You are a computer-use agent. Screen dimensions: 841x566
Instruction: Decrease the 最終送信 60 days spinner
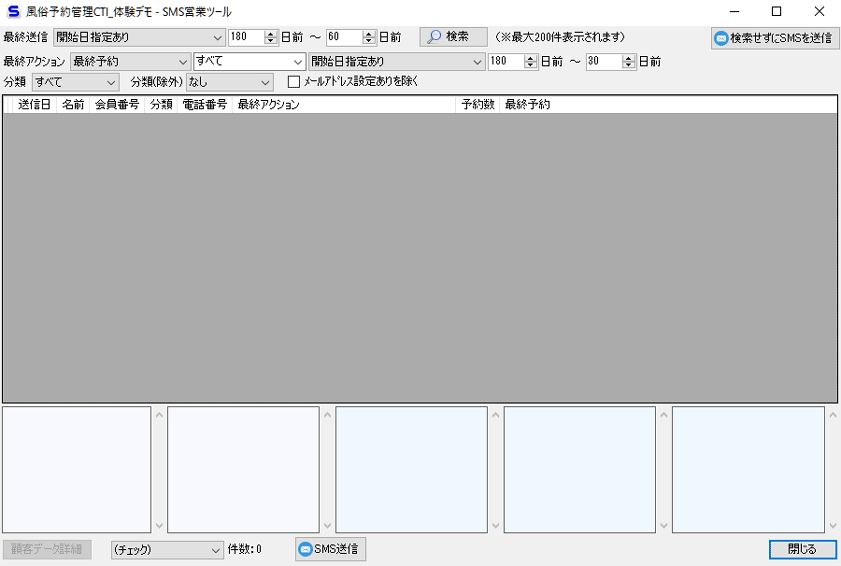coord(369,41)
